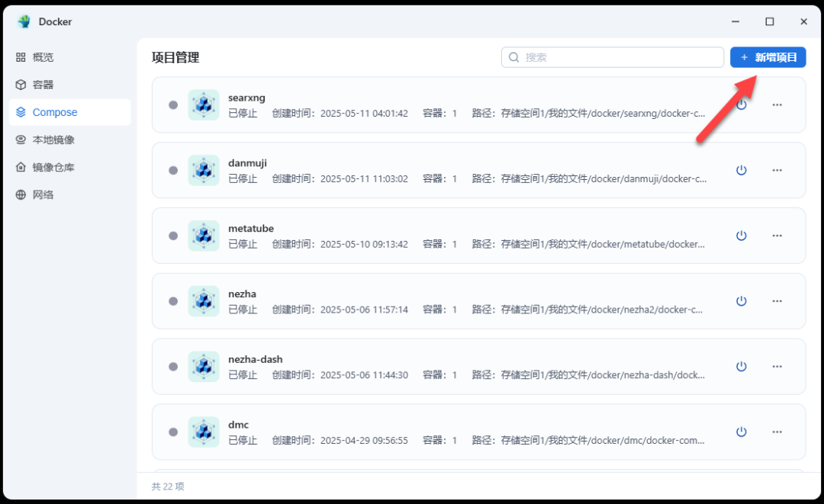Go to the 容器 containers section
The image size is (824, 504).
pos(70,85)
